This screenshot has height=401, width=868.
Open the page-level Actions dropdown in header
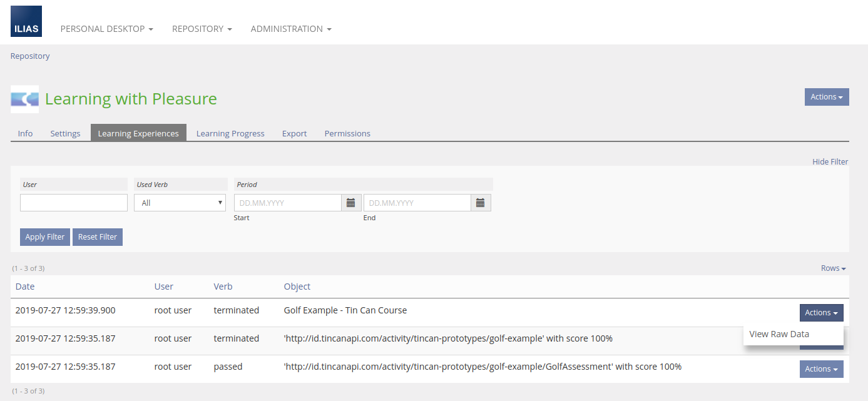click(x=826, y=97)
